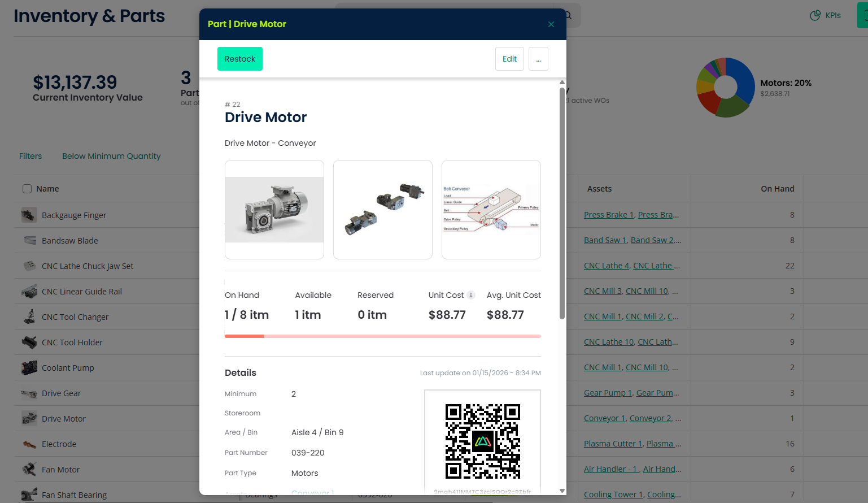Click the Electrode part icon
Viewport: 868px width, 503px height.
pos(29,444)
